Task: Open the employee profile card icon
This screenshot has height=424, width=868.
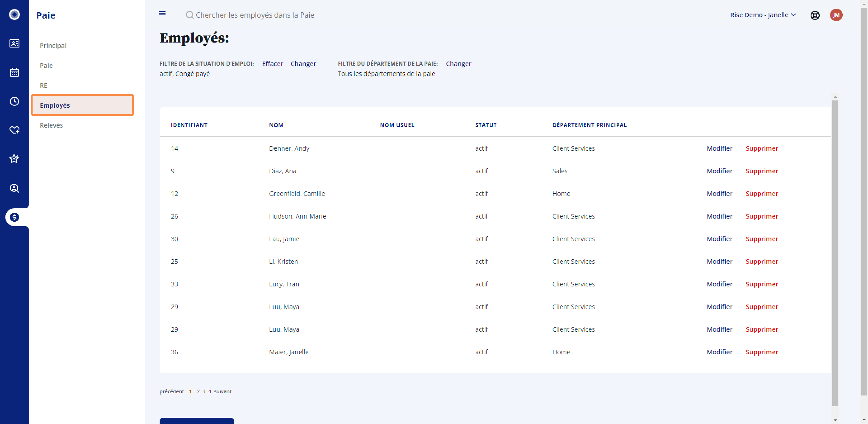Action: click(14, 43)
